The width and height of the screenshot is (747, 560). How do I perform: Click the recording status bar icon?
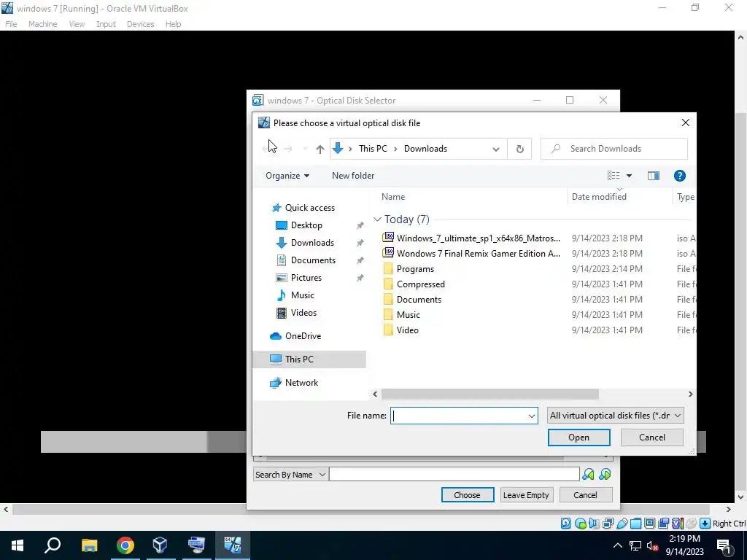(x=663, y=524)
